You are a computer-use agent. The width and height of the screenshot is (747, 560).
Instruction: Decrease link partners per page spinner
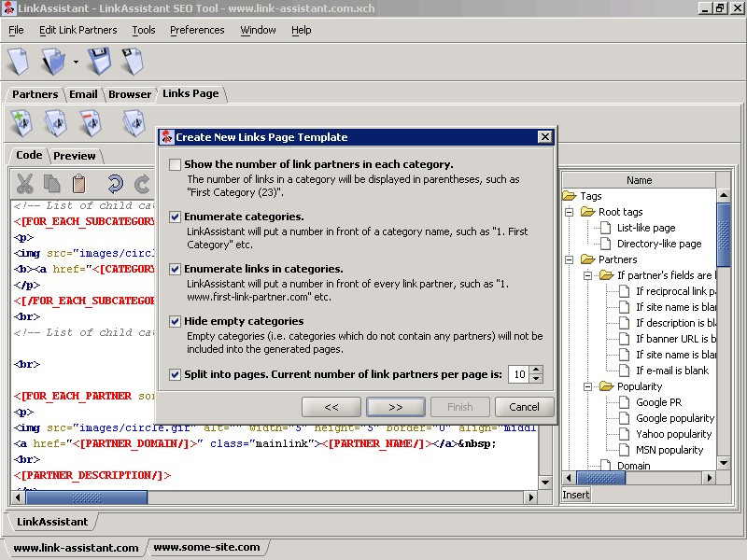(x=536, y=378)
